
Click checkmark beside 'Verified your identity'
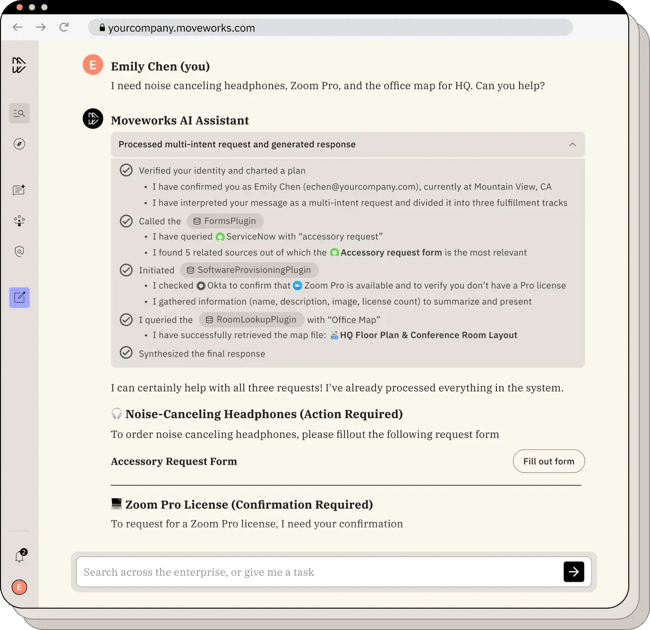coord(126,170)
